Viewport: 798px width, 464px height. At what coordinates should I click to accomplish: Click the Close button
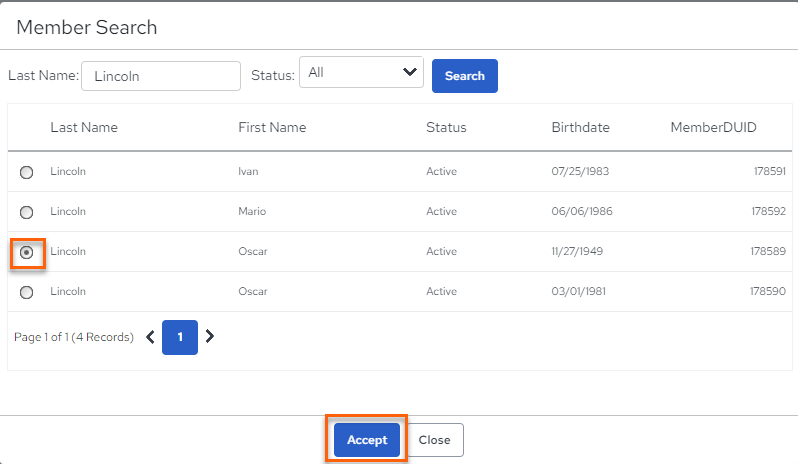[435, 440]
